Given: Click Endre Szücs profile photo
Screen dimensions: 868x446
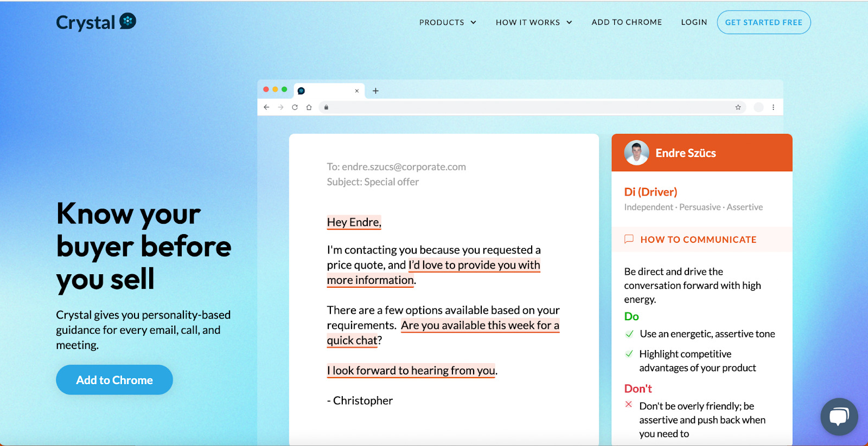Looking at the screenshot, I should tap(636, 153).
